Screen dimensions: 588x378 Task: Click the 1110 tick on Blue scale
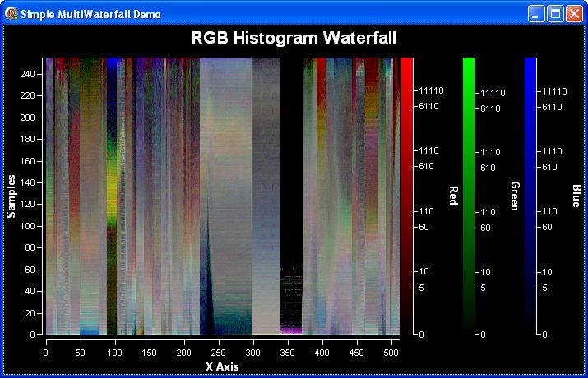tap(552, 151)
